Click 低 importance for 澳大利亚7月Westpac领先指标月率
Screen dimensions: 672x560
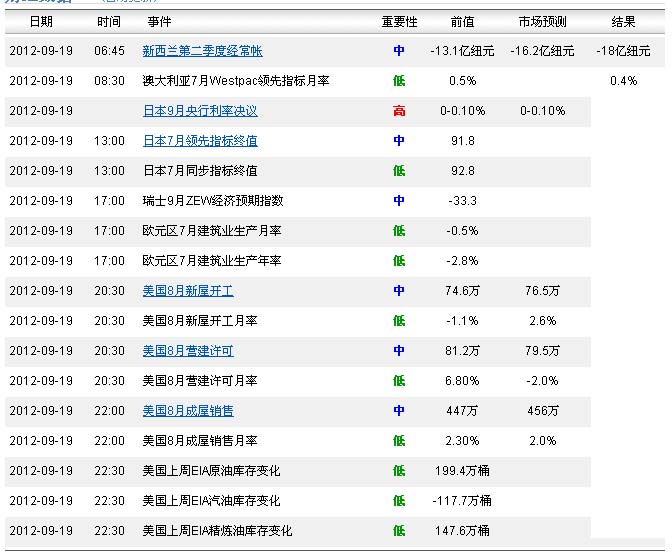[x=399, y=81]
